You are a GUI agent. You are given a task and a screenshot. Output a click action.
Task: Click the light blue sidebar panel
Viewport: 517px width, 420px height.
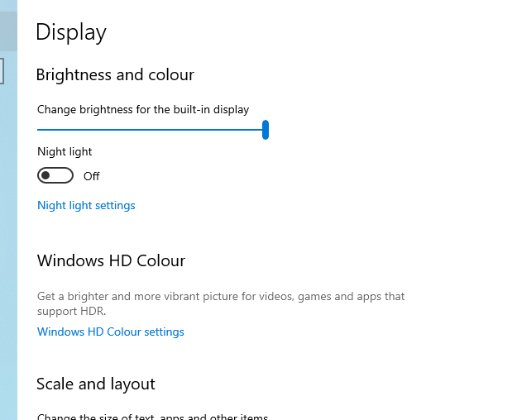tap(8, 248)
